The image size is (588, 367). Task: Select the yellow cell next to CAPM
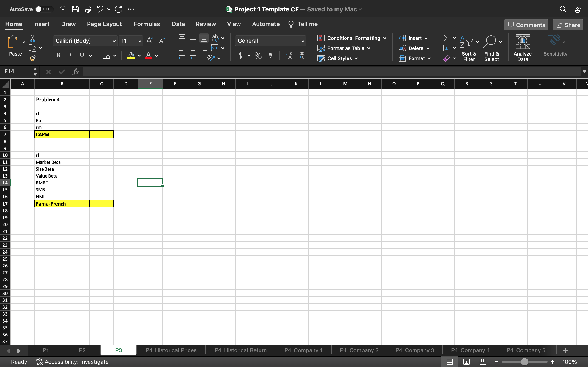101,134
